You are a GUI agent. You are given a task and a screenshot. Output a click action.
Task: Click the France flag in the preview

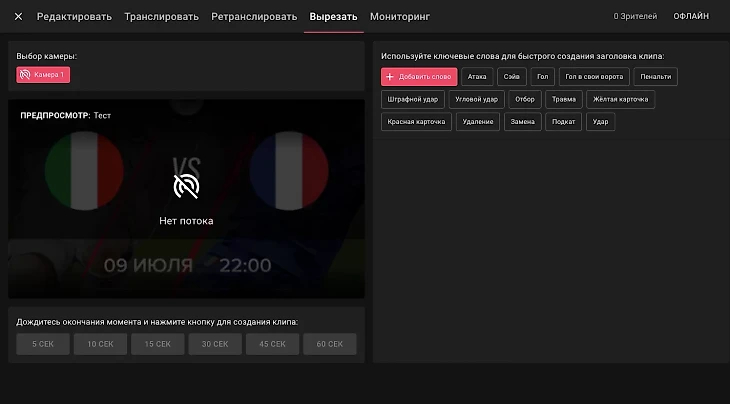click(289, 171)
